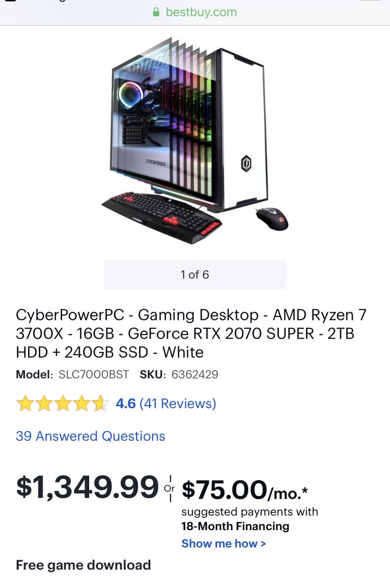390x588 pixels.
Task: Tap the gaming mouse in product photo
Action: click(x=272, y=218)
